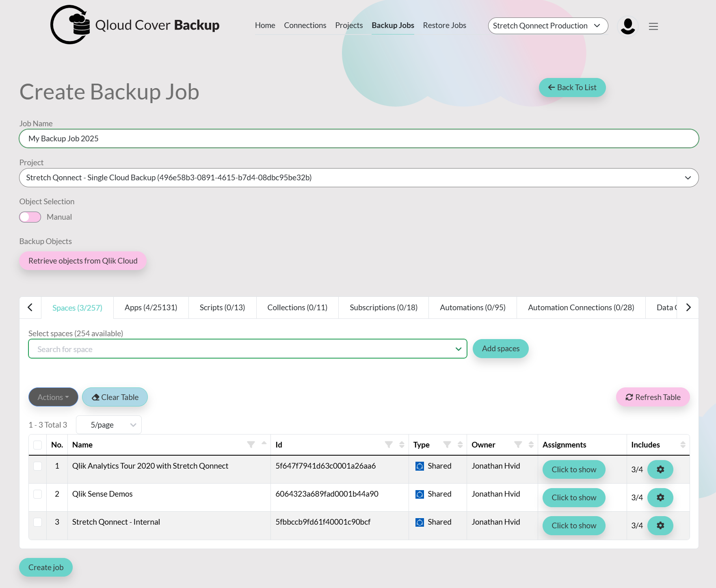The image size is (716, 588).
Task: Click the Id 6064323a689fad0001b44a90
Action: click(x=327, y=494)
